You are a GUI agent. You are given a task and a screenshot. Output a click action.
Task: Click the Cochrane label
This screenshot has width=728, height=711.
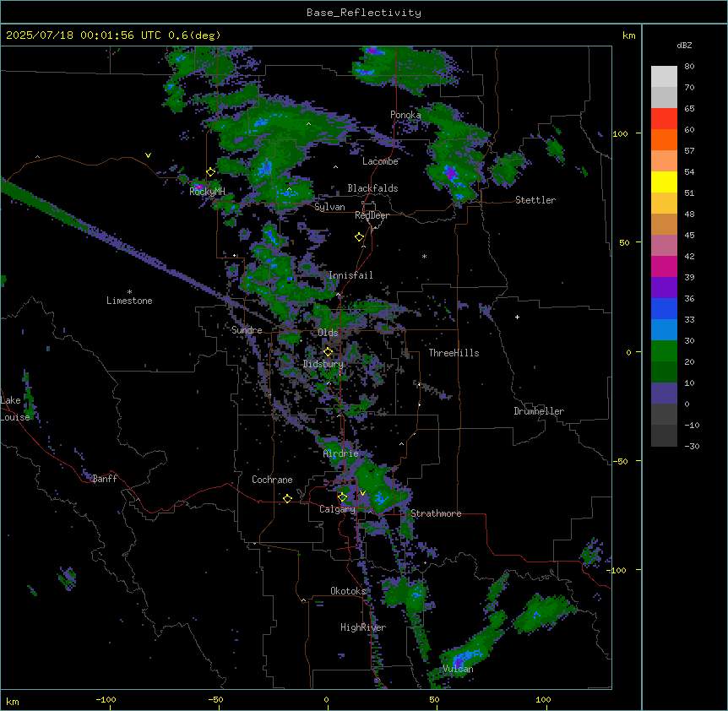pyautogui.click(x=272, y=480)
